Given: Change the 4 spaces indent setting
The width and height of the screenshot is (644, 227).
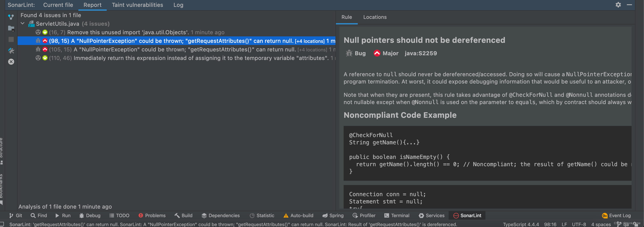Looking at the screenshot, I should pyautogui.click(x=601, y=224).
